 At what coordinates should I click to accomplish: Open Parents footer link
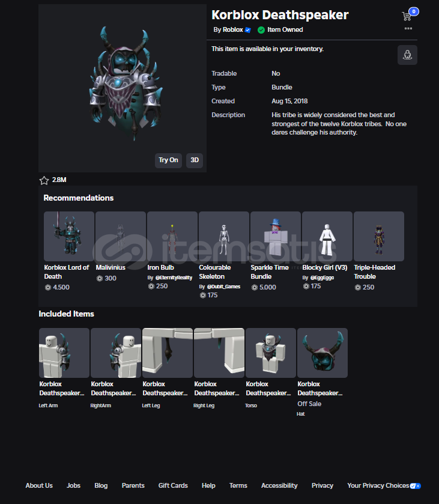[x=133, y=486]
